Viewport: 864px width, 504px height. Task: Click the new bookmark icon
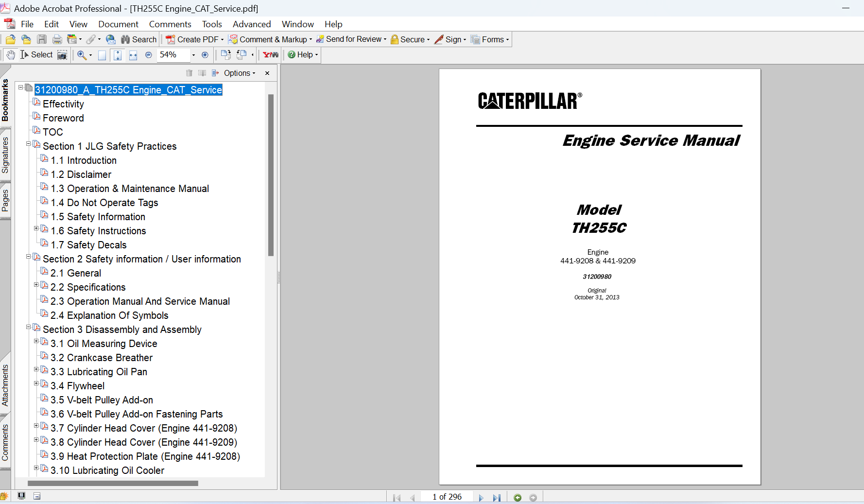202,73
